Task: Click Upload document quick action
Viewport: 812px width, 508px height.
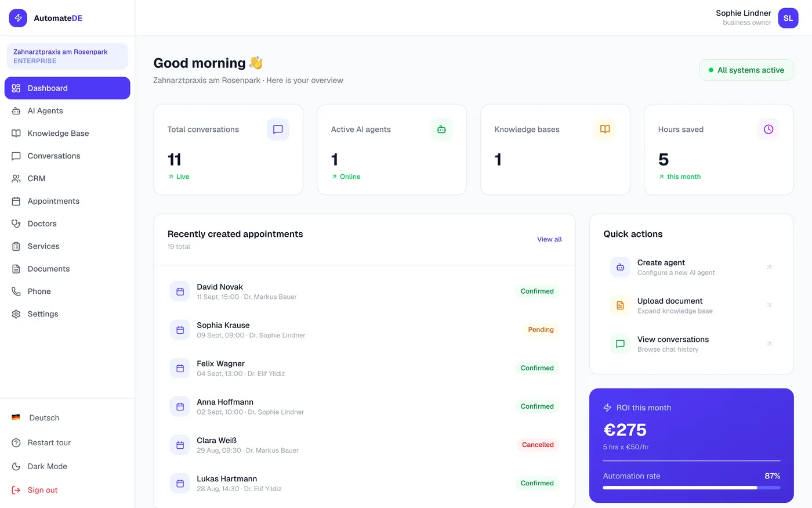Action: click(x=691, y=305)
